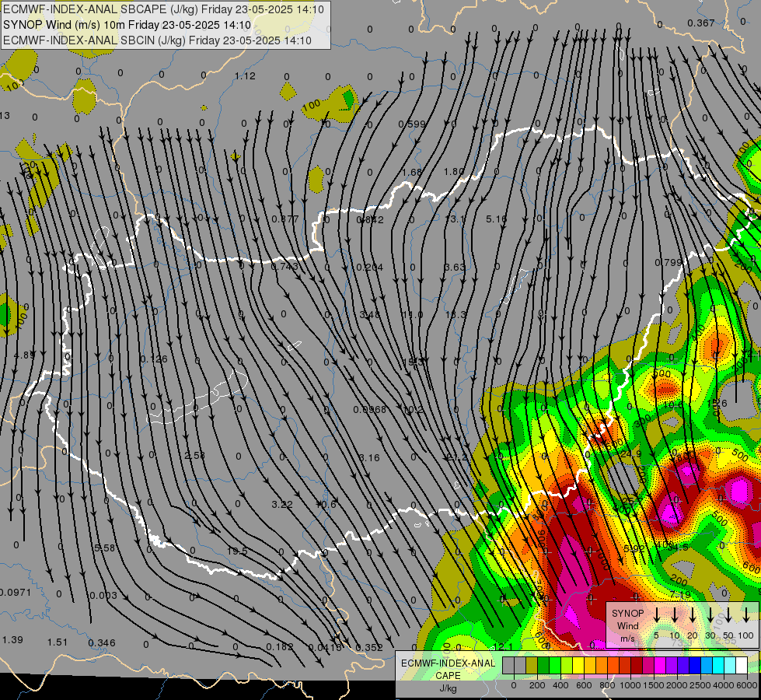Image resolution: width=761 pixels, height=700 pixels.
Task: Click the 1.68 value on the map
Action: coord(413,172)
